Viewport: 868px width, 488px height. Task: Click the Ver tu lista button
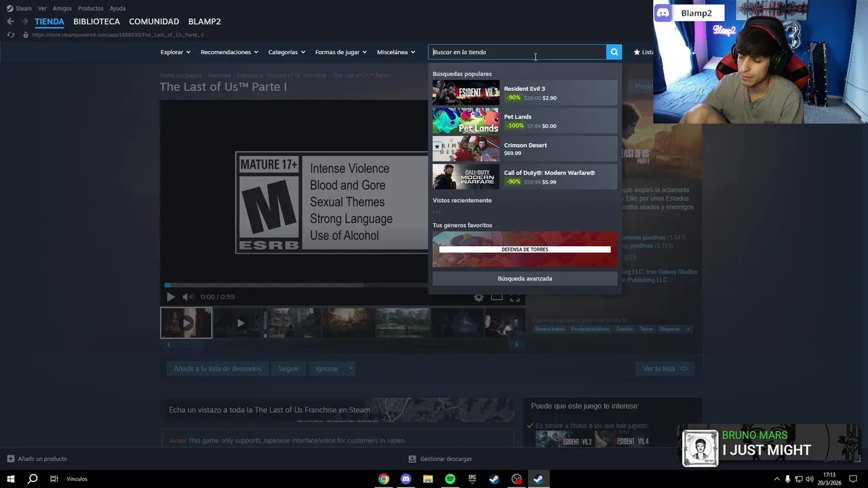665,369
